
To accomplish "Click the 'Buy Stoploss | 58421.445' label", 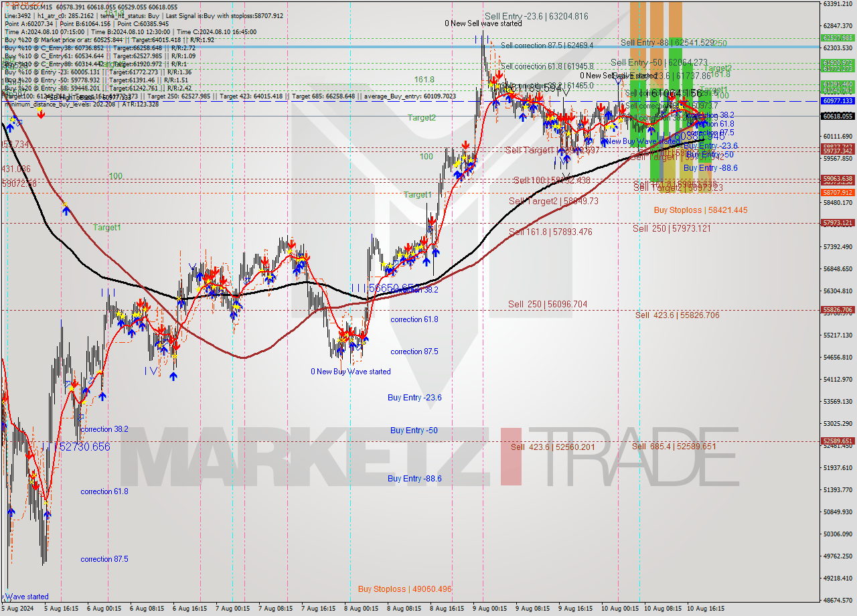I will pyautogui.click(x=700, y=210).
